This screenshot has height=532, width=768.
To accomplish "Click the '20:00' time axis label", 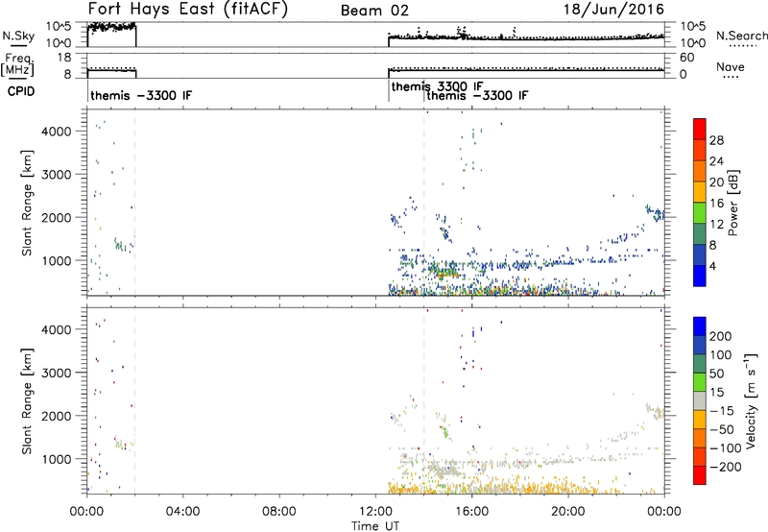I will click(x=568, y=512).
